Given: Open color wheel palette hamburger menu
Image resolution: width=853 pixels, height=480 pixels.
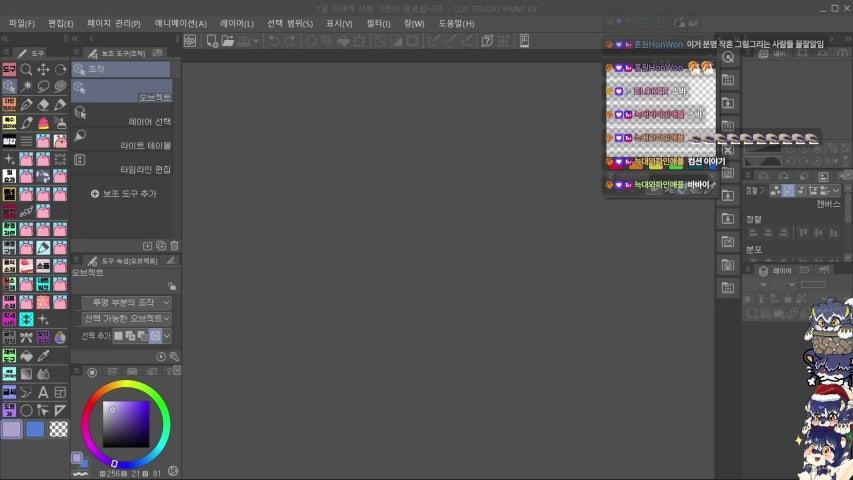Looking at the screenshot, I should click(76, 371).
